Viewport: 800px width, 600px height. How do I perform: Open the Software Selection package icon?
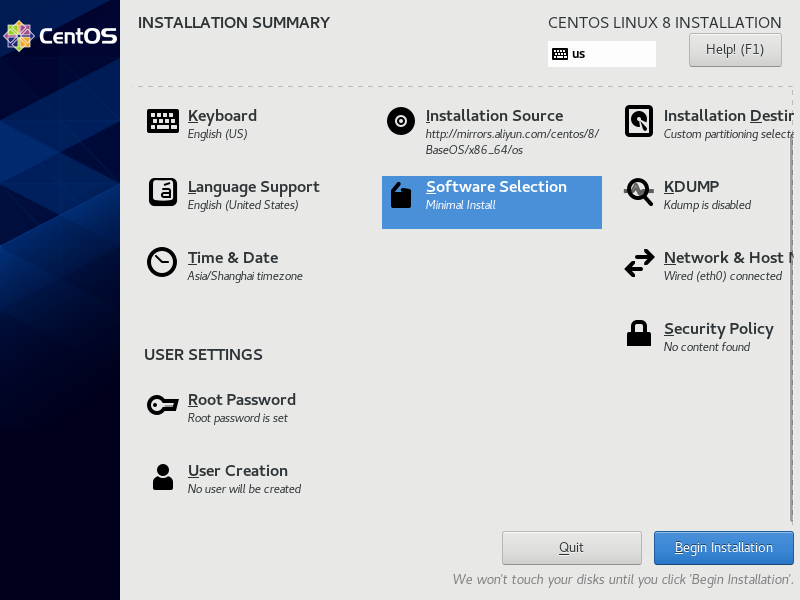pos(401,195)
